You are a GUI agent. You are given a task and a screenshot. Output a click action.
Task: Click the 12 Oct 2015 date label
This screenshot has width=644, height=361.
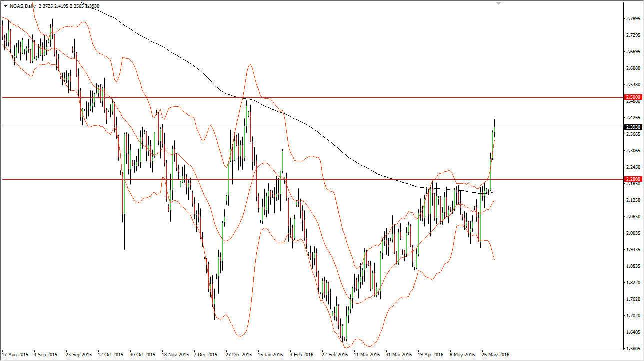pos(110,355)
